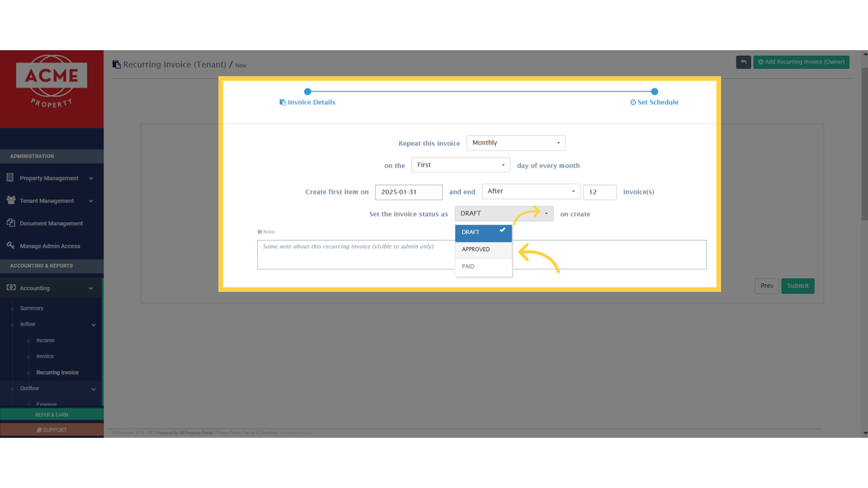The width and height of the screenshot is (868, 488).
Task: Click the Set Schedule step circle
Action: pyautogui.click(x=654, y=92)
